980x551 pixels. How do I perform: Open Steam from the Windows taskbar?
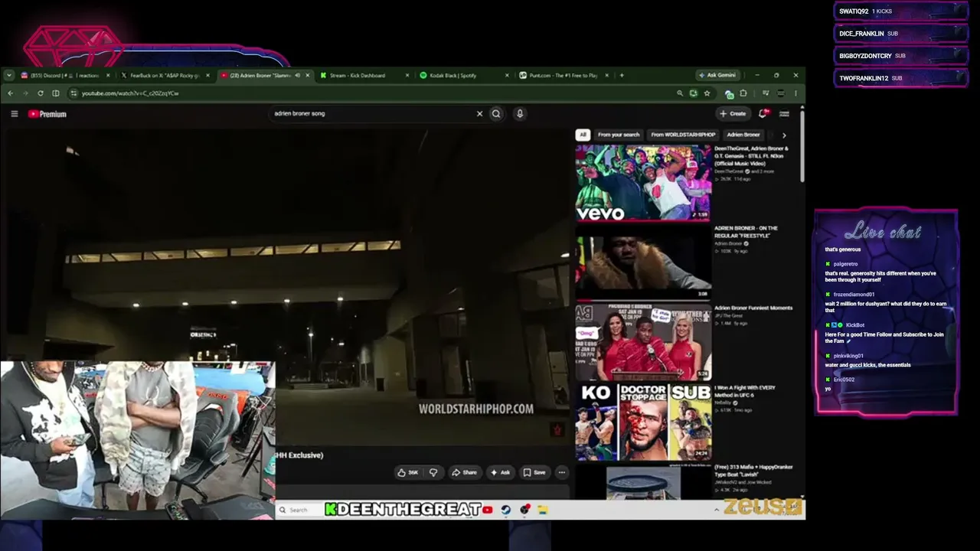pos(506,510)
